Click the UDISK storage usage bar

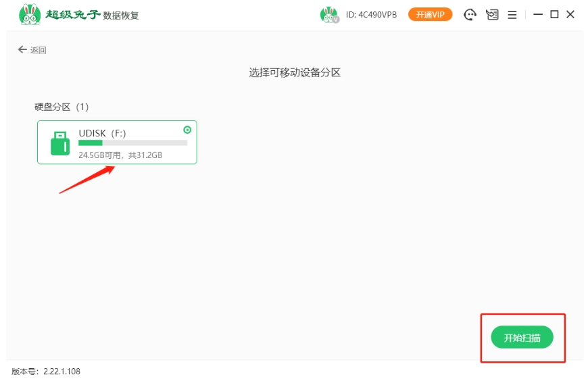pos(132,143)
